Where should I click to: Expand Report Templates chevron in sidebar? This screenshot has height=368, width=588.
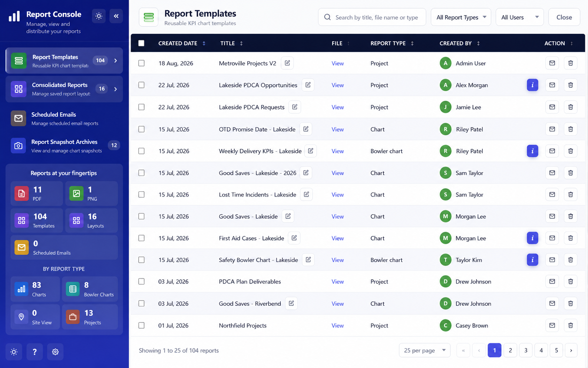pos(116,60)
